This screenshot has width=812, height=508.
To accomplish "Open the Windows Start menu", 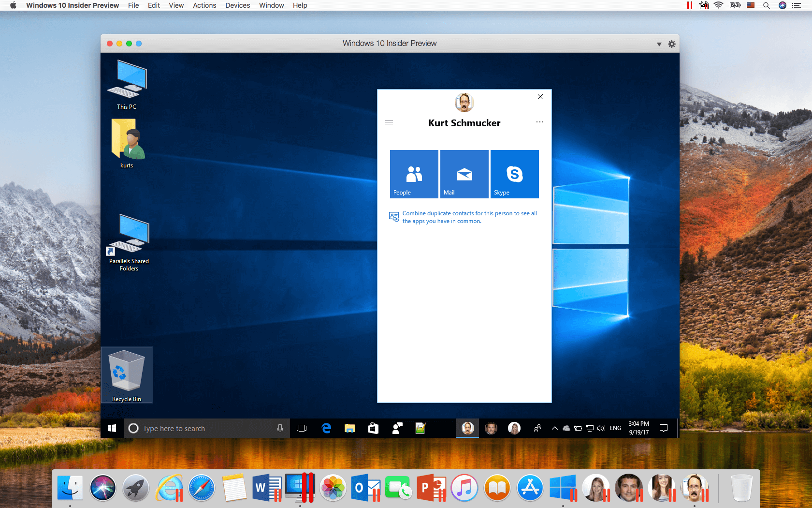I will click(x=112, y=428).
